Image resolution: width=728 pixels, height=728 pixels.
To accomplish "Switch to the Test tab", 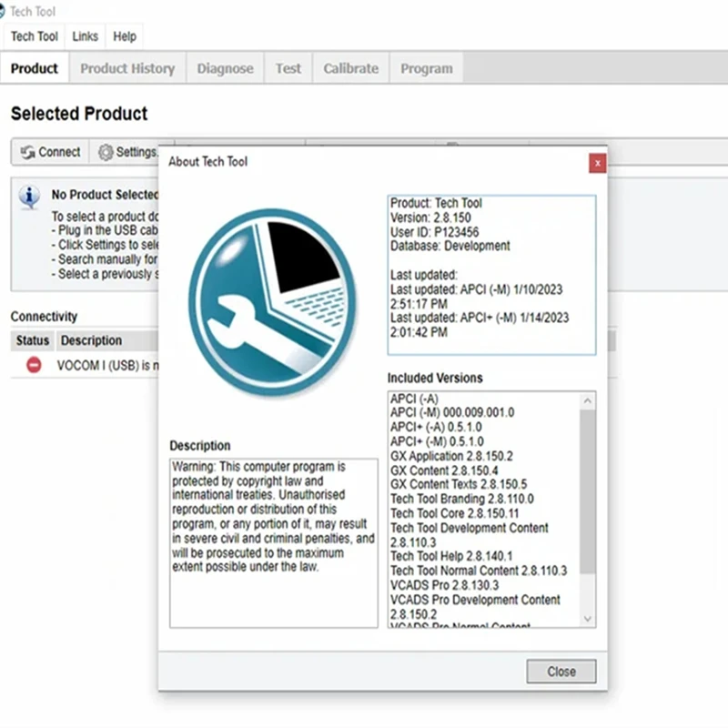I will [288, 68].
